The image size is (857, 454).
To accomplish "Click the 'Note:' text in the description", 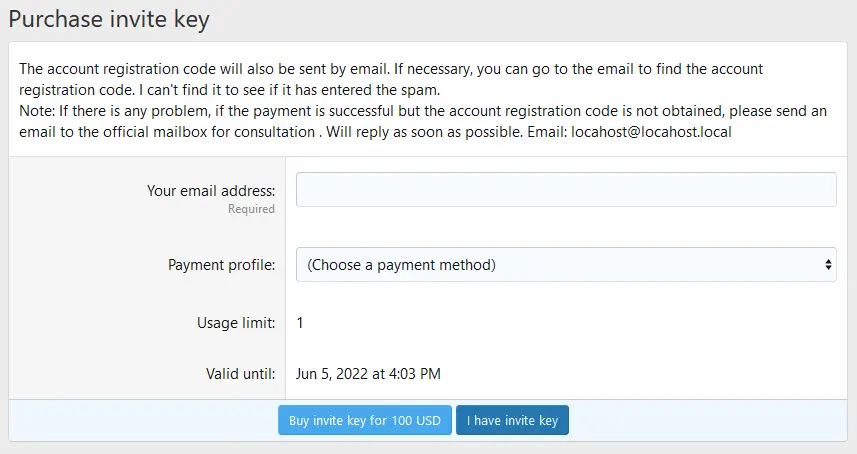I will (x=37, y=111).
